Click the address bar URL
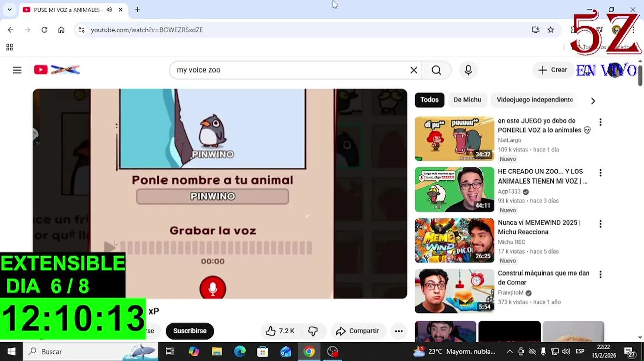The height and width of the screenshot is (361, 644). [146, 30]
